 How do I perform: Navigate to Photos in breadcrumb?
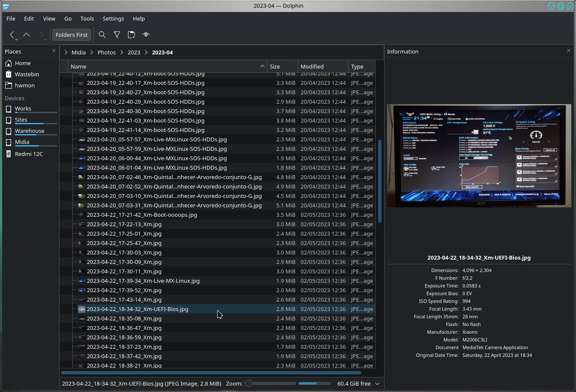click(107, 52)
